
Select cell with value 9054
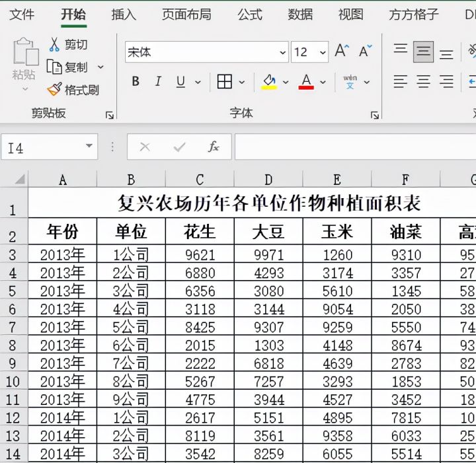[337, 308]
